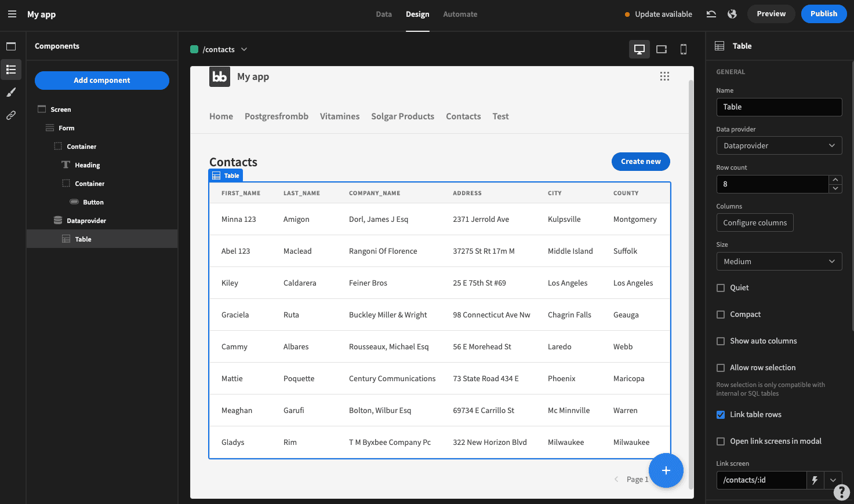Click Update available notice

click(658, 14)
